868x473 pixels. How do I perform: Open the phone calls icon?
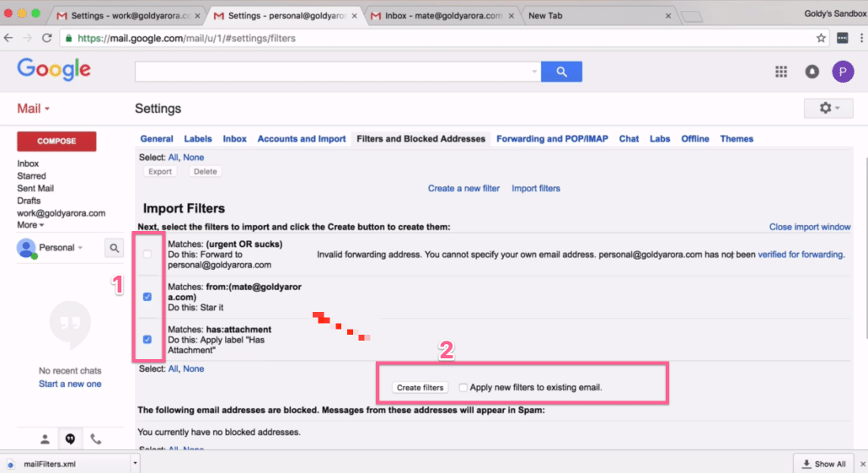click(96, 439)
